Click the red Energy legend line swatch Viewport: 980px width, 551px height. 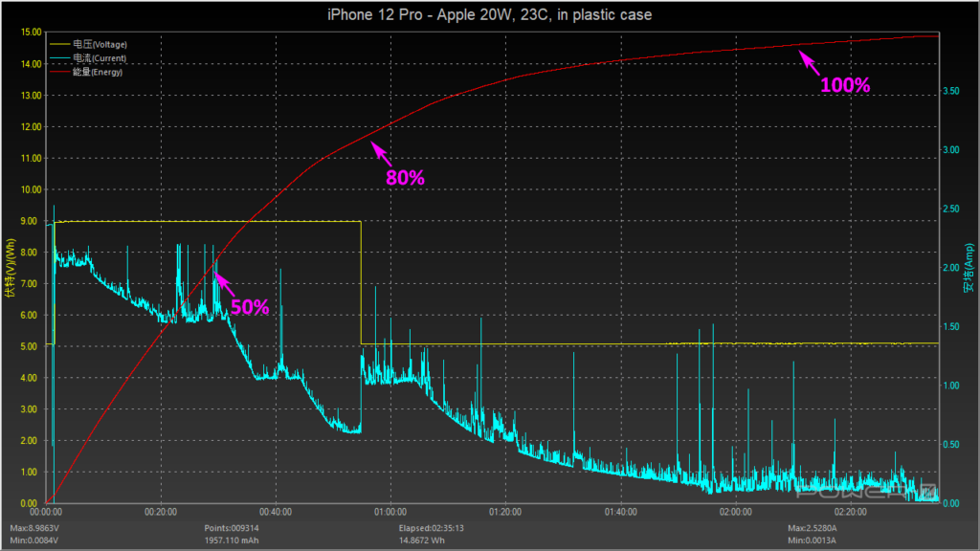pos(60,72)
